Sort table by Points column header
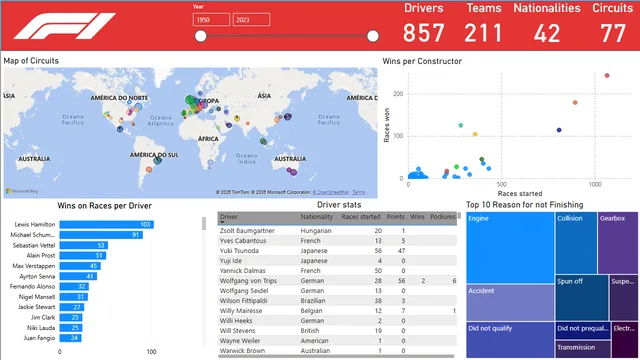This screenshot has height=360, width=640. click(x=395, y=217)
